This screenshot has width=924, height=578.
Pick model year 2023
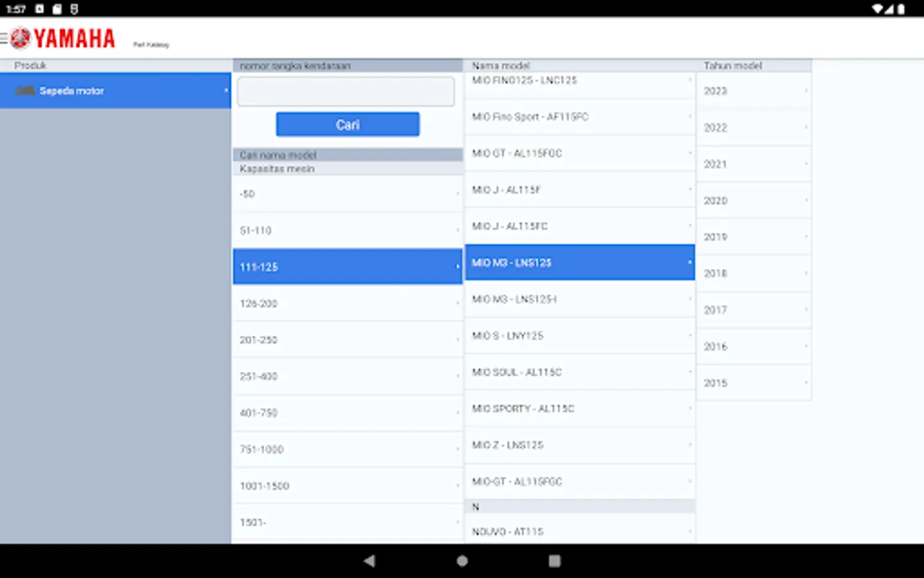coord(754,91)
